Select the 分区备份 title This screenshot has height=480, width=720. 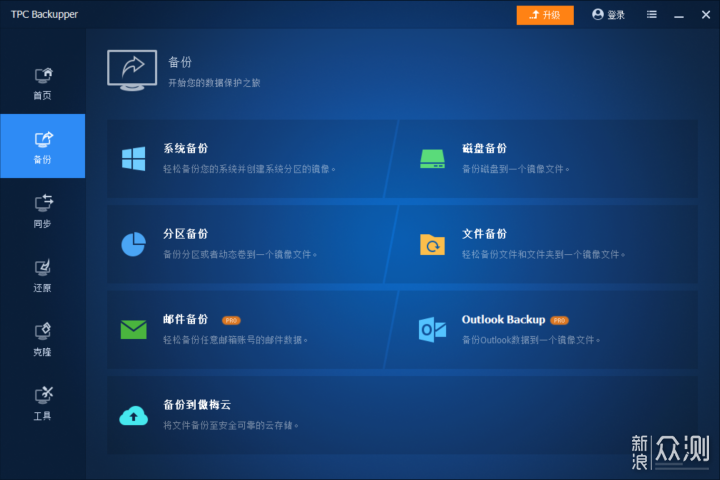click(186, 234)
